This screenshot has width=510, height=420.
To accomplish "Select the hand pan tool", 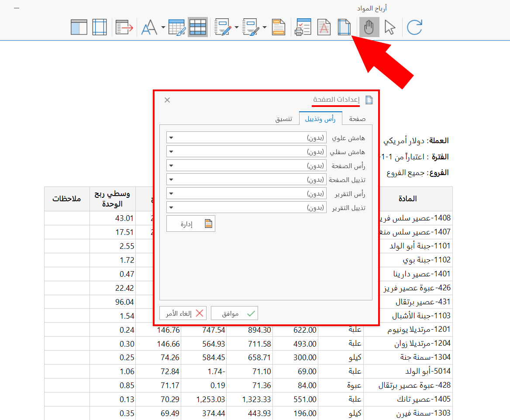I will tap(369, 27).
